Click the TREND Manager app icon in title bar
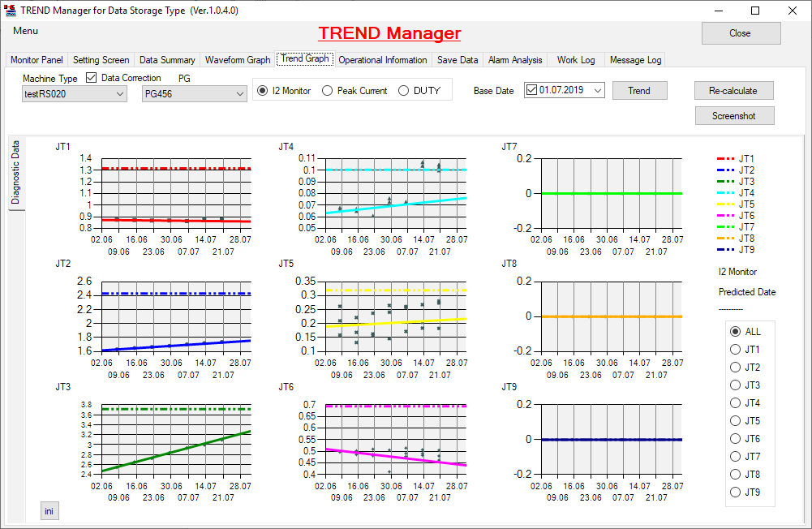Viewport: 812px width, 529px height. [10, 11]
